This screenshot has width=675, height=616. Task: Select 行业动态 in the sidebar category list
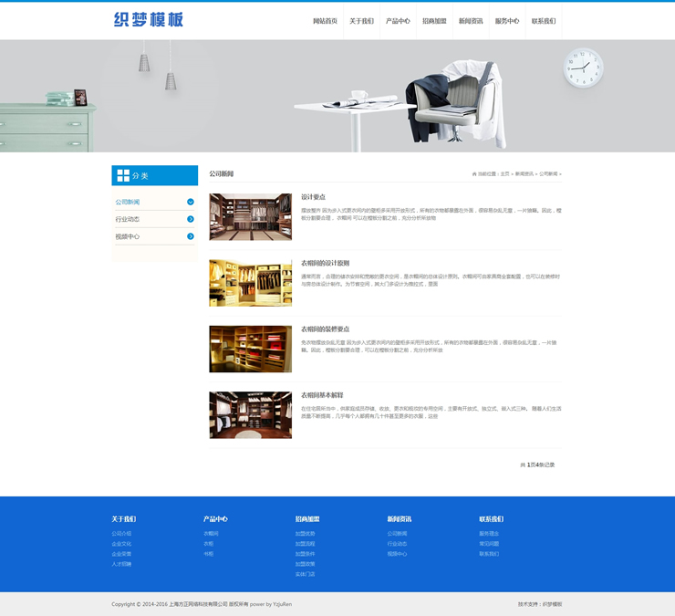coord(128,219)
